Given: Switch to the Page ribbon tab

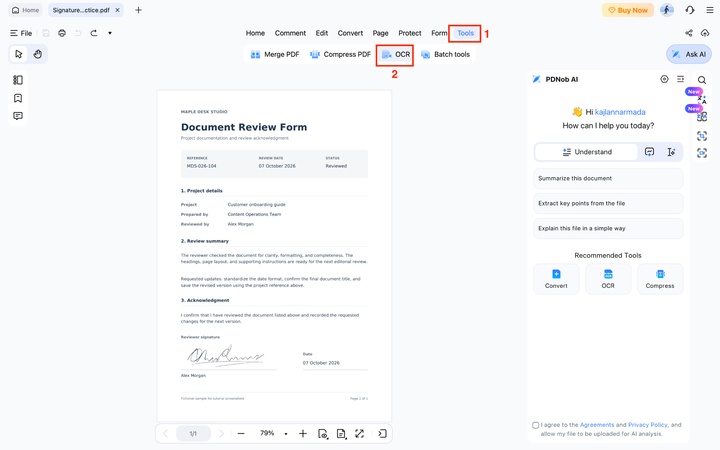Looking at the screenshot, I should (380, 33).
